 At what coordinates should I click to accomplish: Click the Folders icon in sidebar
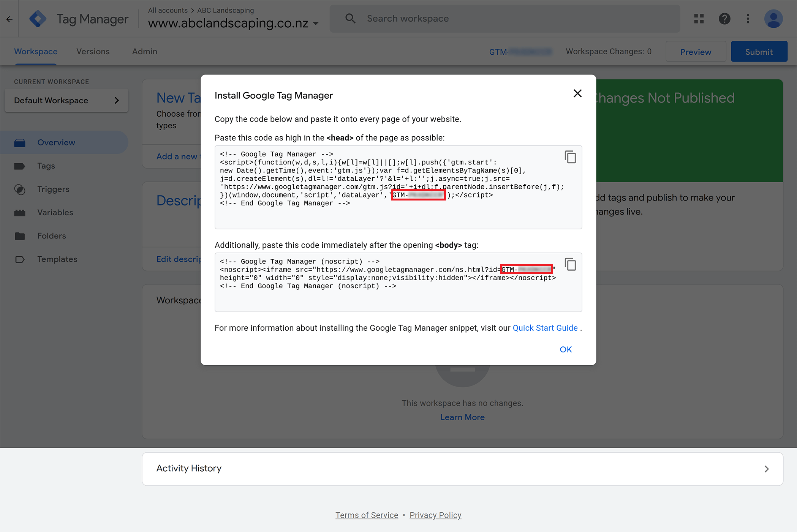click(x=20, y=236)
